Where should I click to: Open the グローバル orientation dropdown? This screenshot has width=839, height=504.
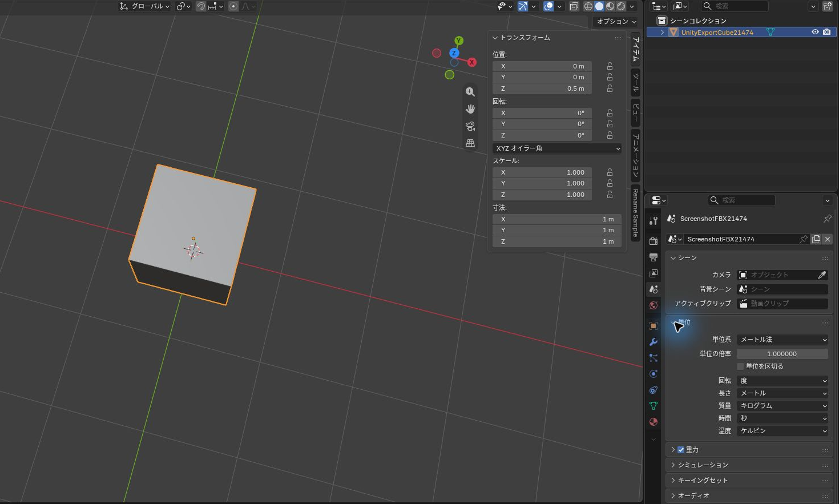point(144,6)
